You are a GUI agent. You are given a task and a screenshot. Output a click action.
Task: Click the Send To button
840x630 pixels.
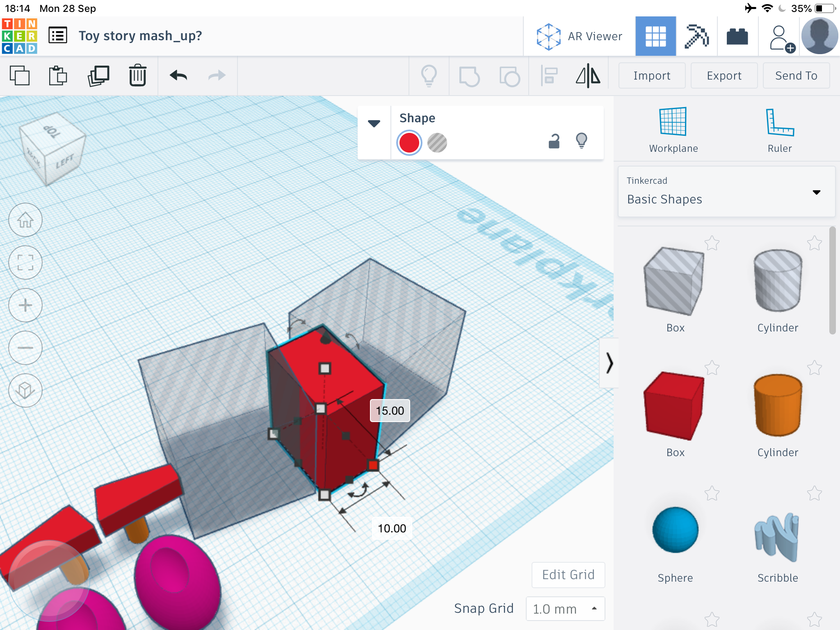coord(796,75)
